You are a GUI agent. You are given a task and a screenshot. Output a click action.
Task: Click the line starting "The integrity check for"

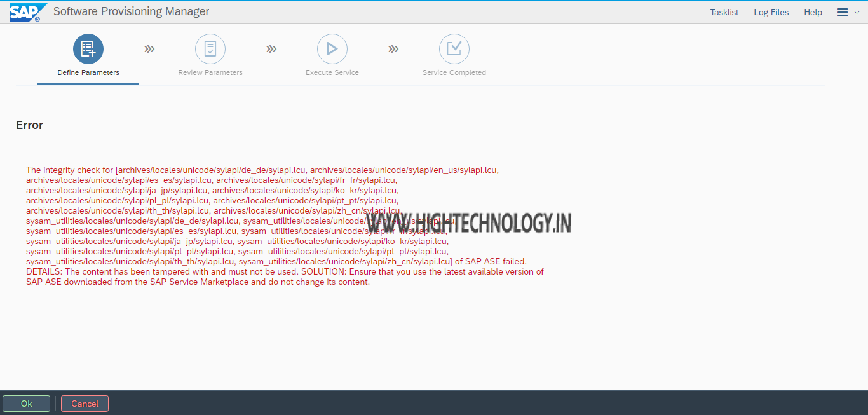262,170
